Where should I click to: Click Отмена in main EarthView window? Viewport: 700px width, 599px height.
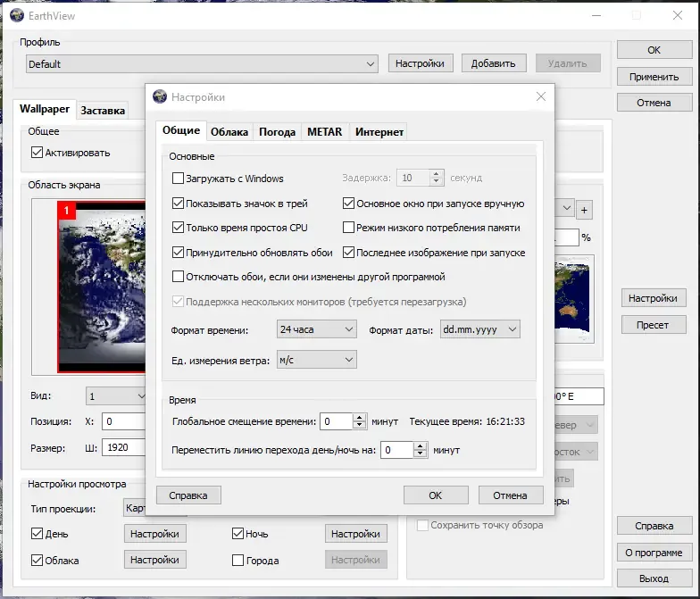tap(654, 103)
